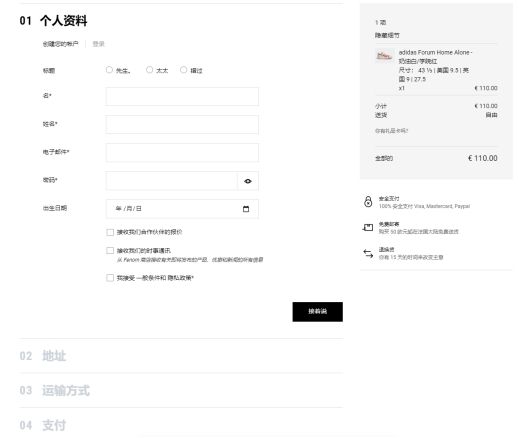The width and height of the screenshot is (519, 438).
Task: Click the secure payment lock icon
Action: (x=368, y=202)
